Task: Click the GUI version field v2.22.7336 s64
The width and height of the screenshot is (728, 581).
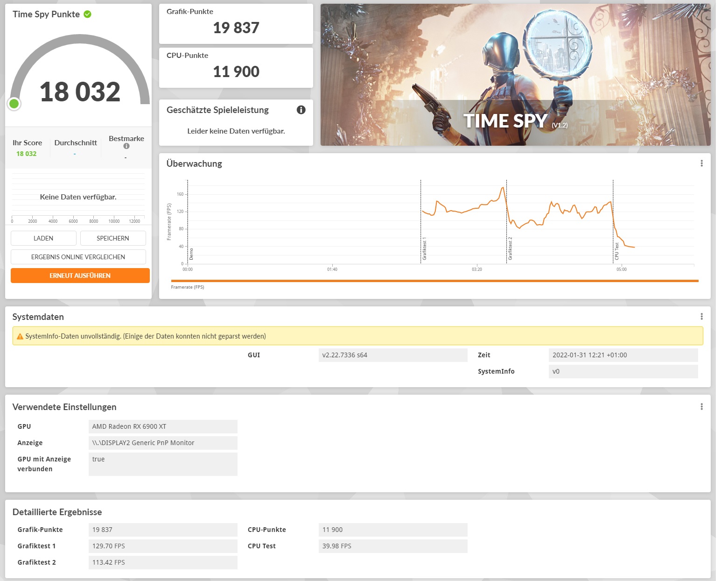Action: [x=393, y=355]
